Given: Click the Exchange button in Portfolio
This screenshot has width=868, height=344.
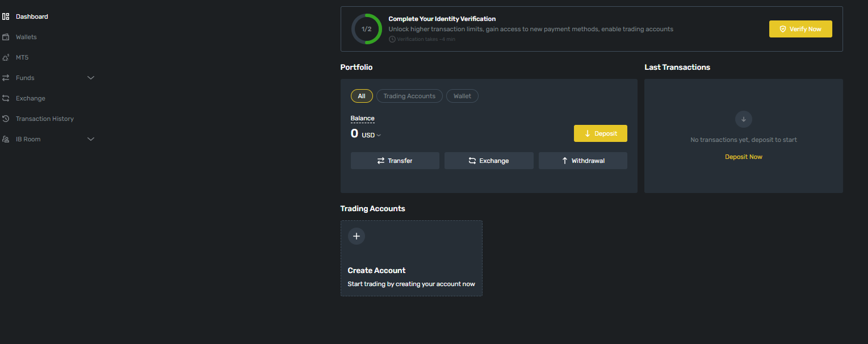Looking at the screenshot, I should click(x=489, y=161).
